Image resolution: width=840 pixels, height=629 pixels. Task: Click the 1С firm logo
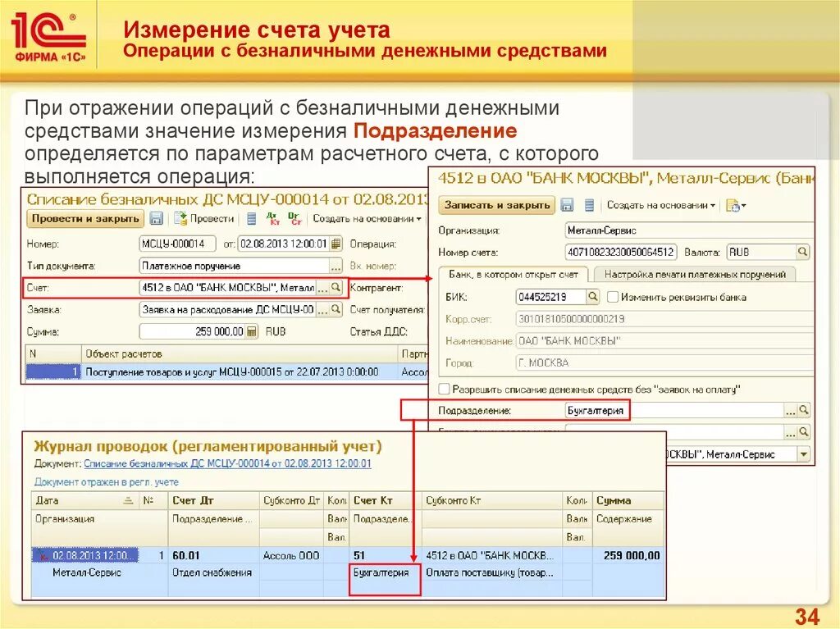pos(48,36)
